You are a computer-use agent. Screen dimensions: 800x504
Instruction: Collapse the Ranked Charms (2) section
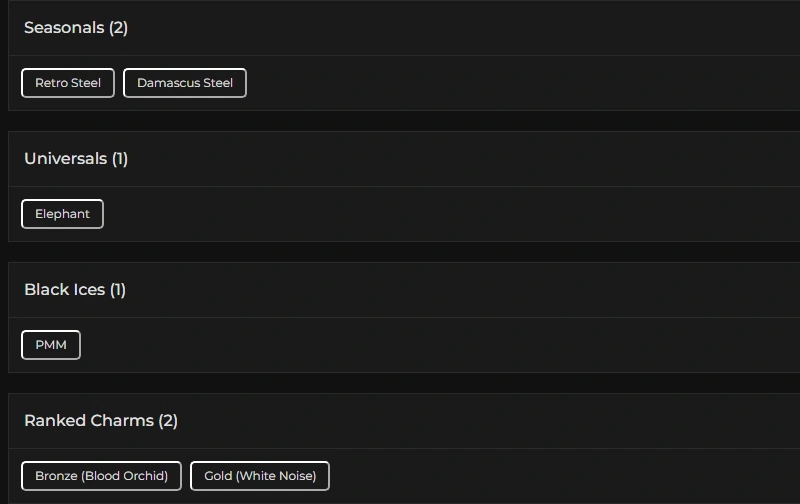tap(400, 421)
